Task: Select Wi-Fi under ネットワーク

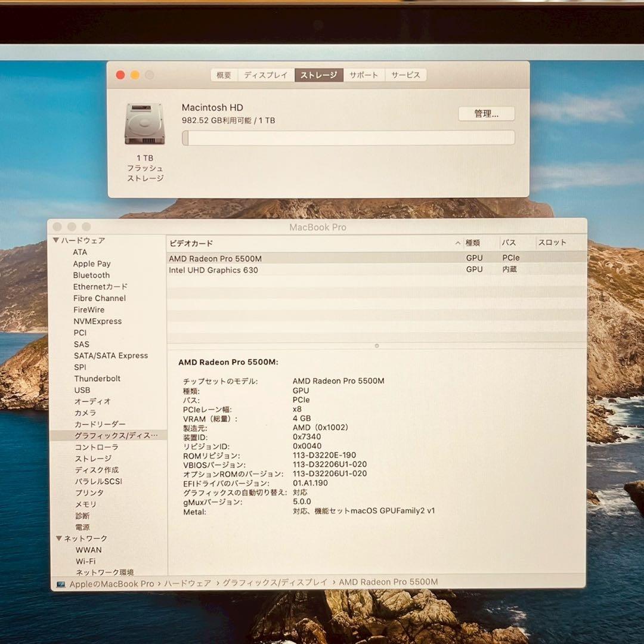Action: pyautogui.click(x=86, y=561)
